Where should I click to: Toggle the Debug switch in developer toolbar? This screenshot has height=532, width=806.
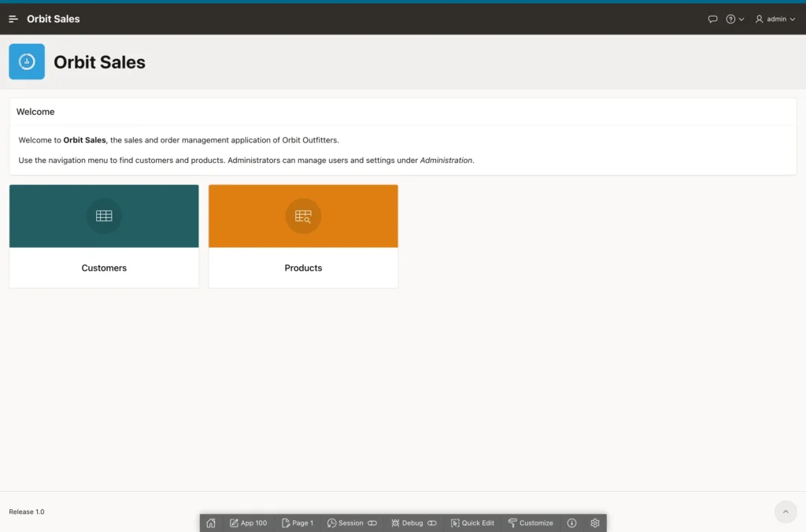point(432,523)
